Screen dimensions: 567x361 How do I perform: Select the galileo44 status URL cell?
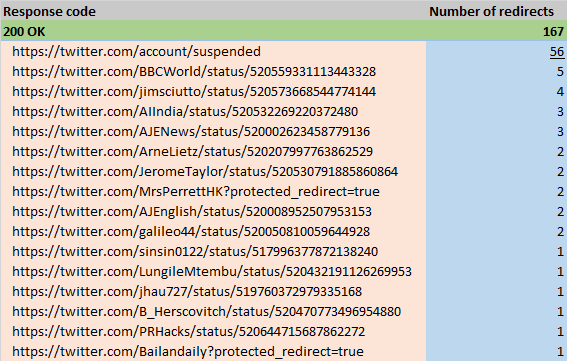191,232
